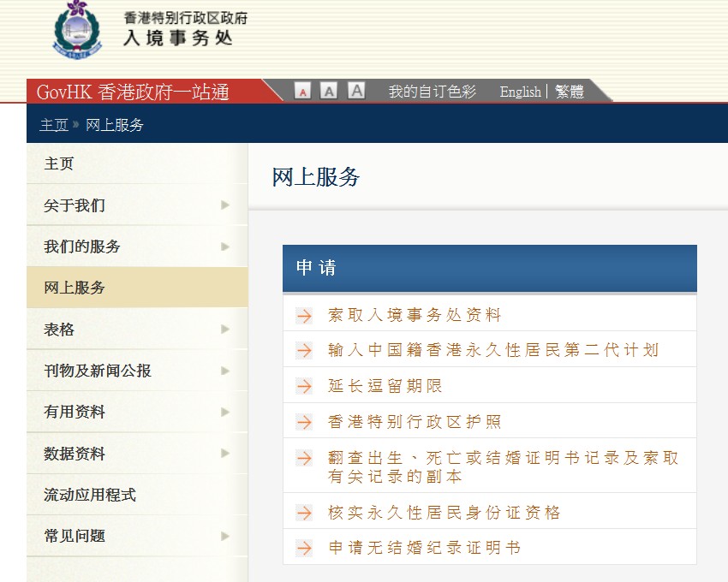Open 表格 sidebar item

(x=137, y=329)
